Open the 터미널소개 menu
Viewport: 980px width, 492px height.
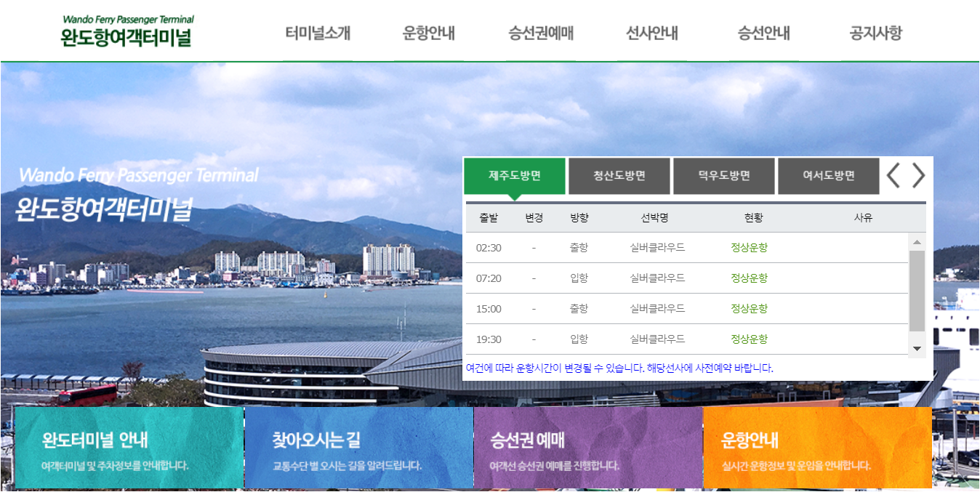coord(318,33)
